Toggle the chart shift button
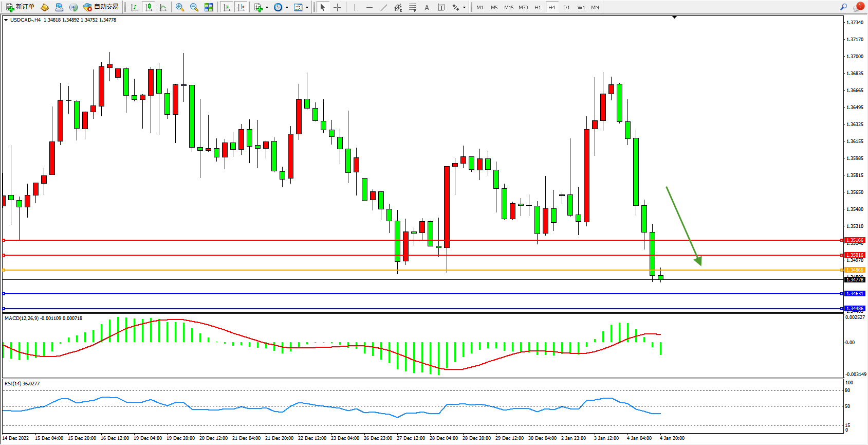868x445 pixels. pyautogui.click(x=241, y=7)
